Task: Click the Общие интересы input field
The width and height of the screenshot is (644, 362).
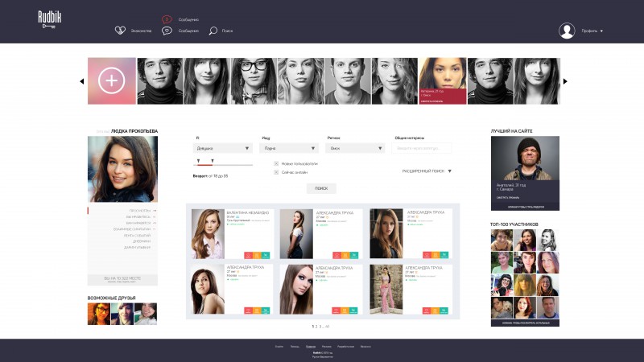Action: 421,148
